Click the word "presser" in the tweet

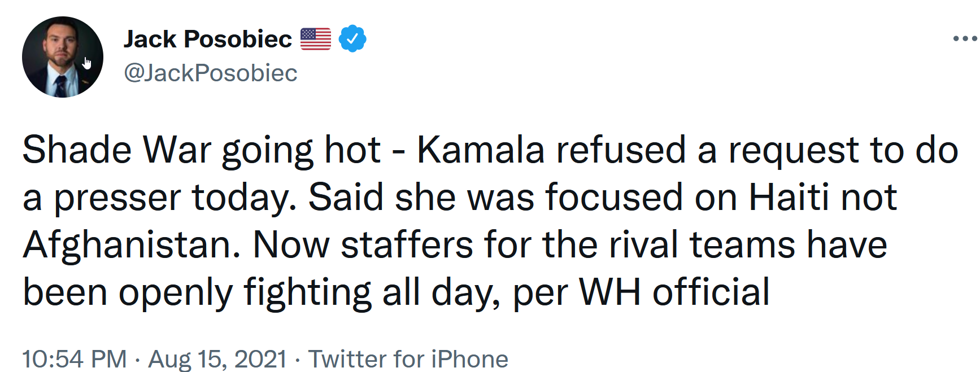coord(117,199)
